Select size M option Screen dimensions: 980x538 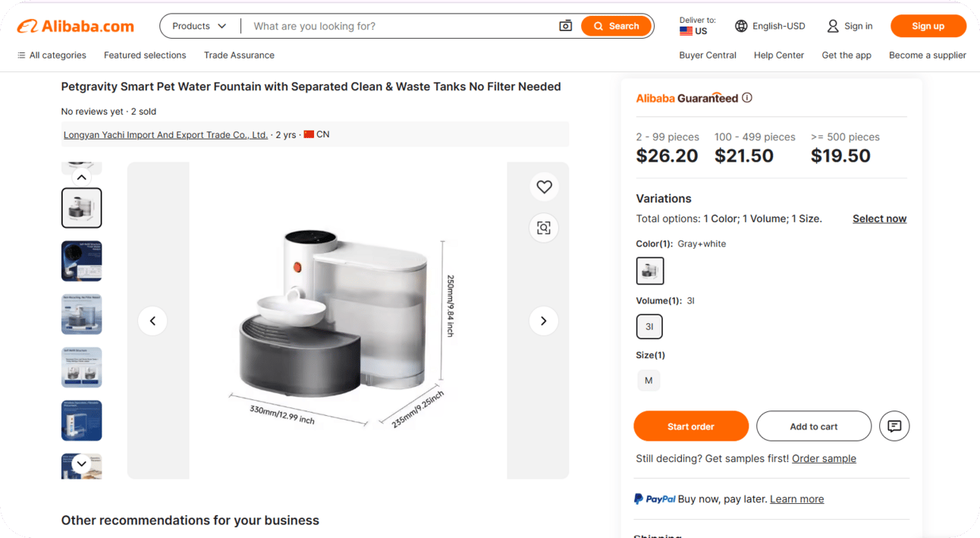649,380
